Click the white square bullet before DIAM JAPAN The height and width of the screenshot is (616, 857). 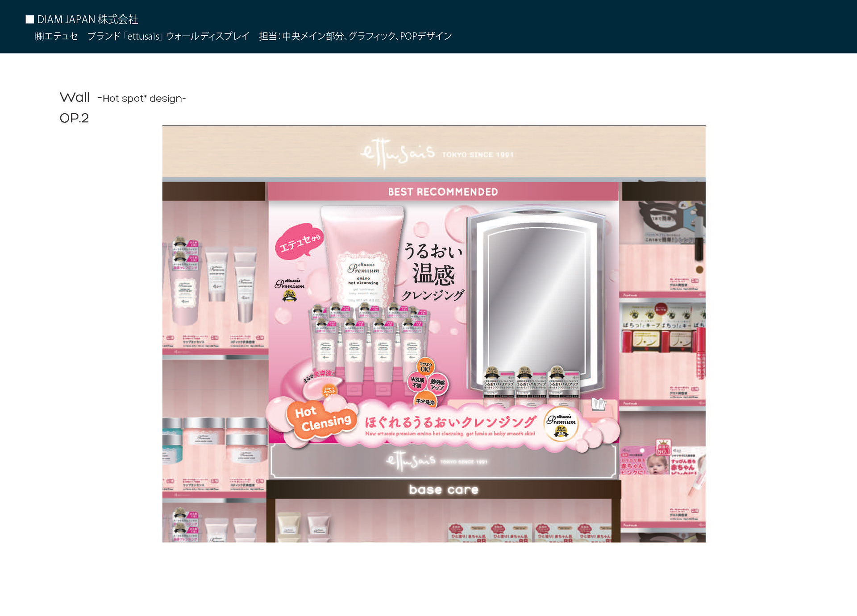[30, 19]
